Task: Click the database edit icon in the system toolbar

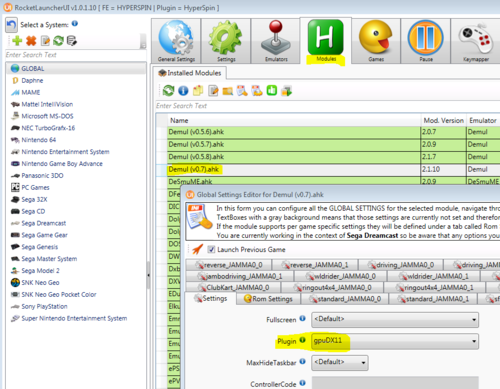Action: coord(72,41)
